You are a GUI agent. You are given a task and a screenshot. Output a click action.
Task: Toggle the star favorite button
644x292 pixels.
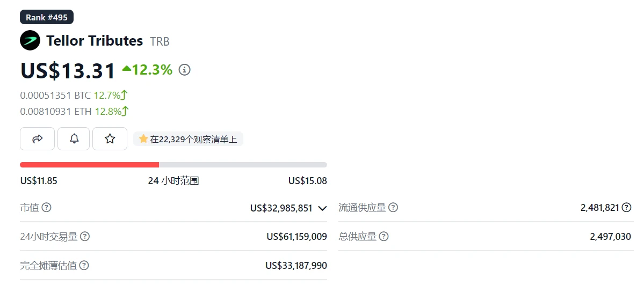(x=110, y=139)
